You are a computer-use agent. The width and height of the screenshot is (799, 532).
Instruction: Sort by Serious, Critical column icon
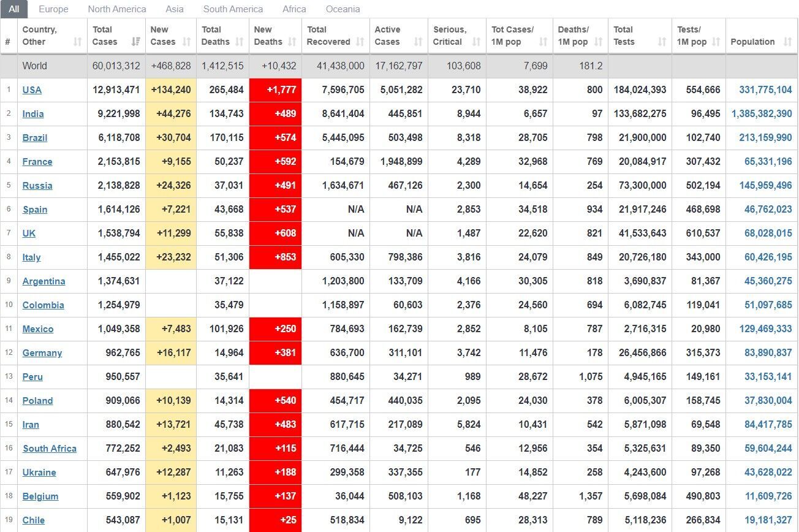(x=476, y=42)
